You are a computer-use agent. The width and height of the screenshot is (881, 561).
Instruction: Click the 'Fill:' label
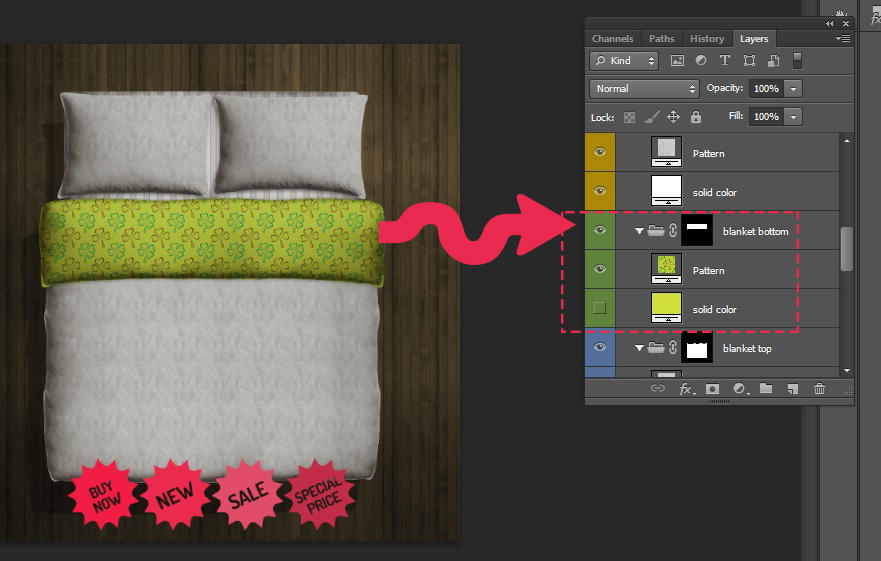pyautogui.click(x=735, y=116)
